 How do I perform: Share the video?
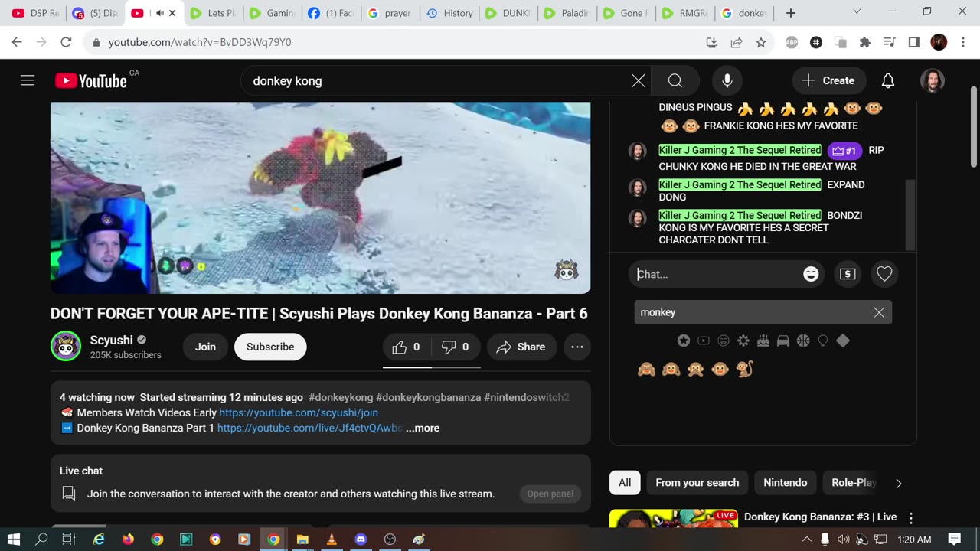pyautogui.click(x=521, y=347)
